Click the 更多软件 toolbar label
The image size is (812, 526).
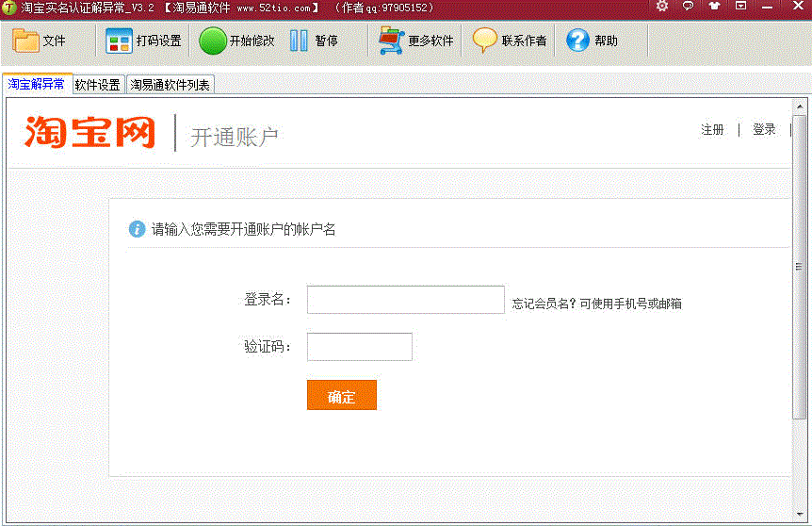pos(430,41)
